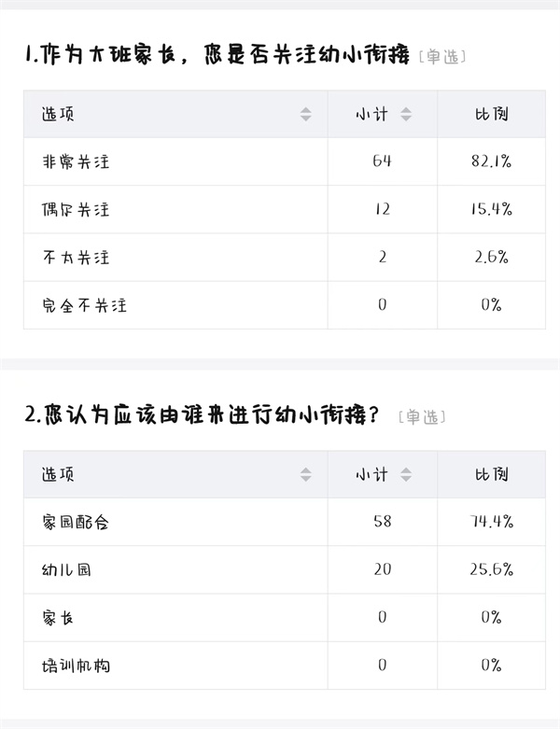
Task: Click question 2 title 您认为应该由谁来进行幼小衔接
Action: pos(203,414)
